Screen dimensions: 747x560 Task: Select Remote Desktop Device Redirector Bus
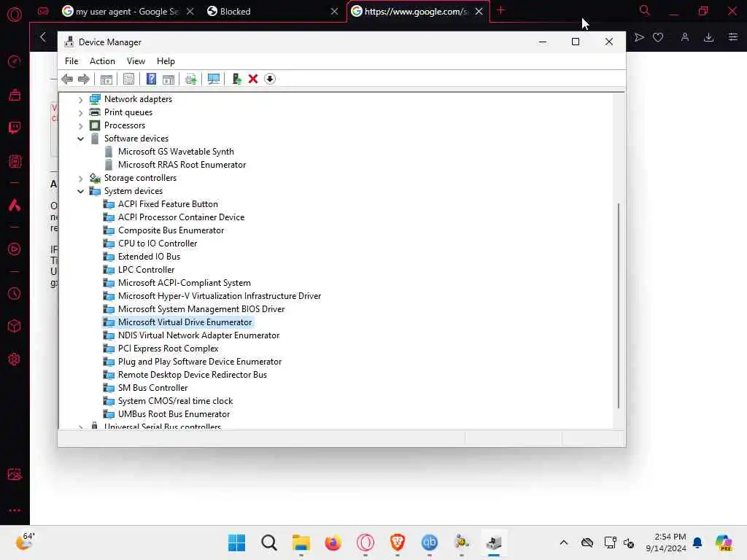(193, 375)
